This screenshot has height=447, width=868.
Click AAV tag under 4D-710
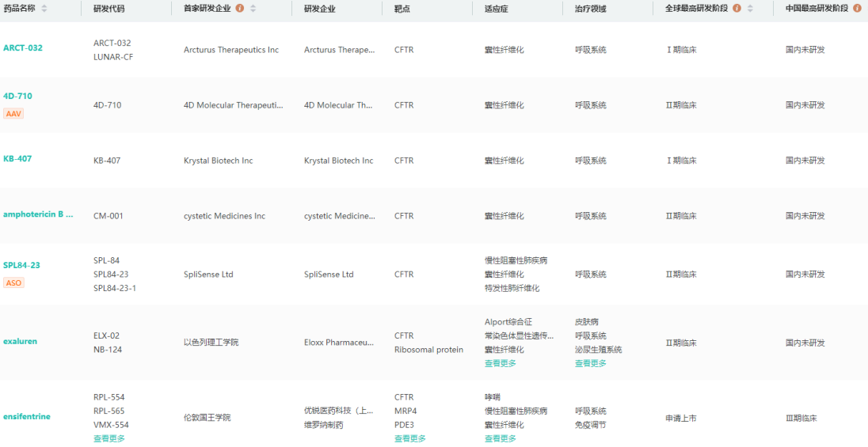pos(13,113)
